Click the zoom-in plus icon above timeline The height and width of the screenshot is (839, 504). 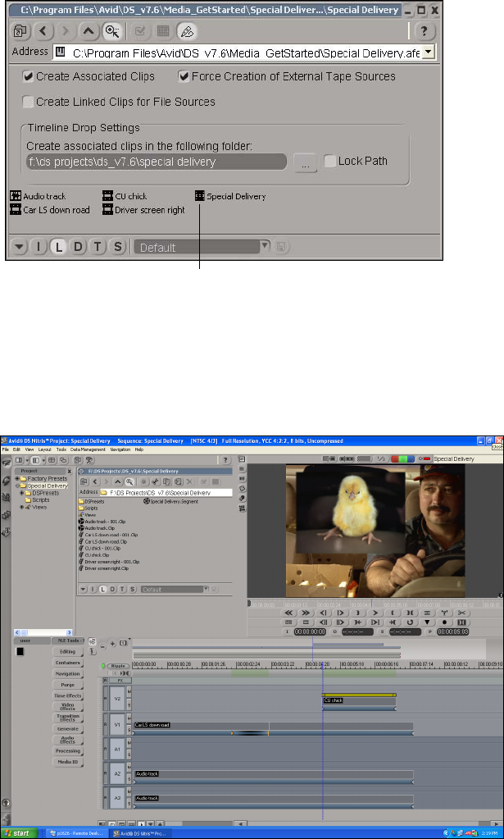click(x=112, y=644)
